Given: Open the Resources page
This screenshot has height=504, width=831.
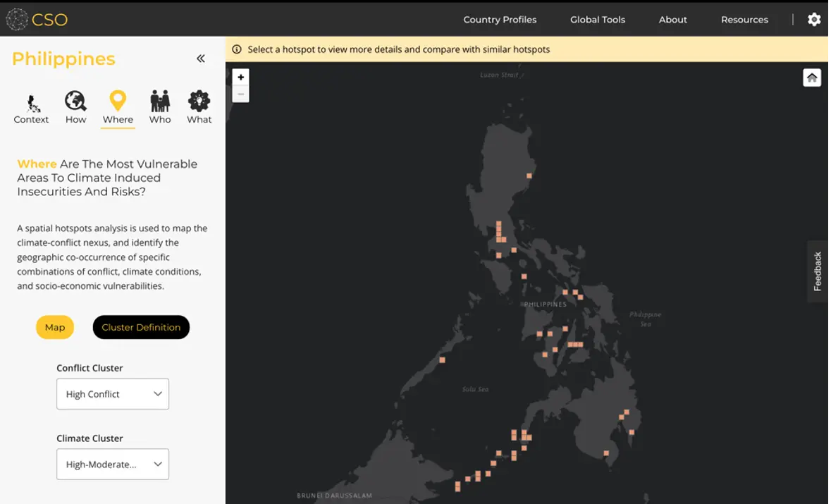Looking at the screenshot, I should coord(744,19).
